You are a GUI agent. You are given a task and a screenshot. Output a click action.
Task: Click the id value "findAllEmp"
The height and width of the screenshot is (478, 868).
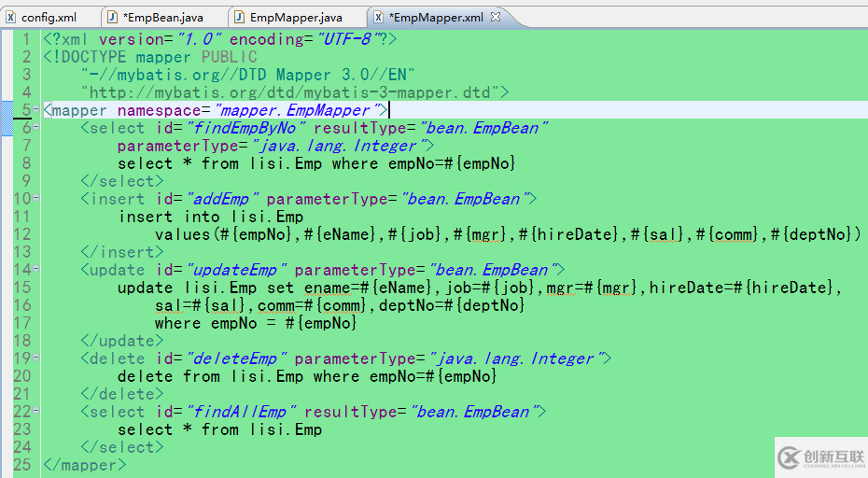(241, 412)
